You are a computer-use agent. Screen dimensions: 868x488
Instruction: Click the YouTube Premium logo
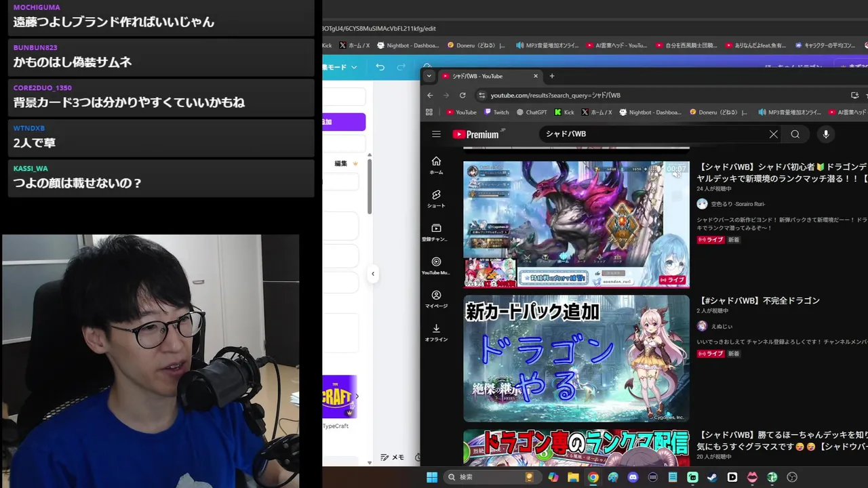(x=476, y=134)
